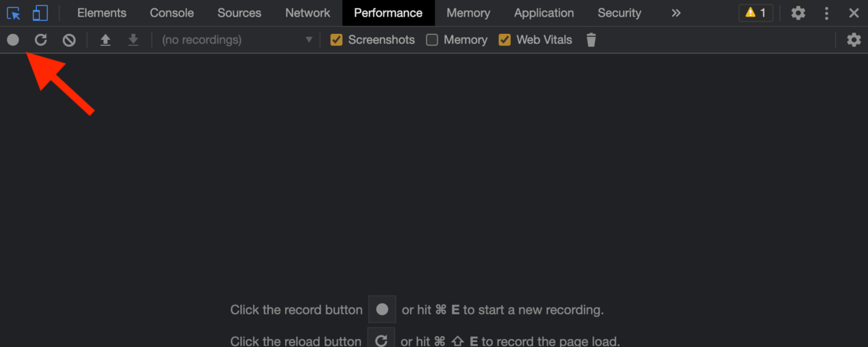Click the save profile download arrow

click(x=133, y=40)
